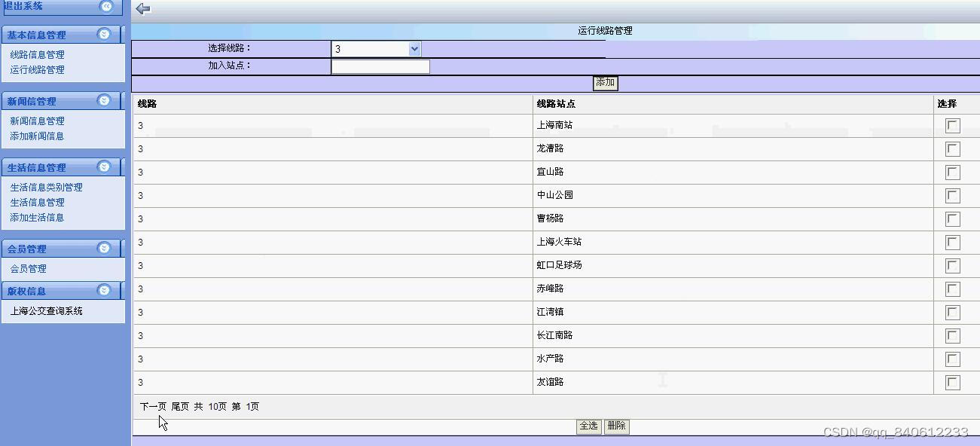Focus the 加入站点 input field

[380, 66]
